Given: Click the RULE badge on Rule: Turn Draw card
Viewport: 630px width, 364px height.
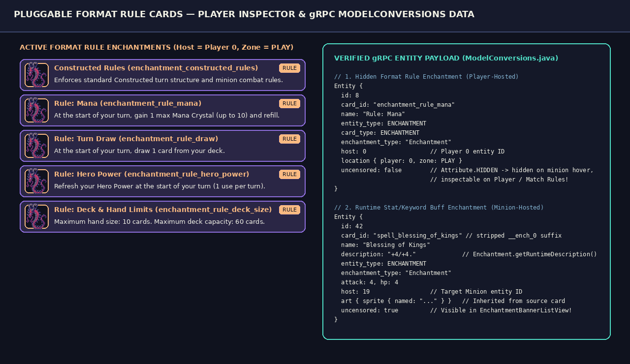Looking at the screenshot, I should coord(289,139).
